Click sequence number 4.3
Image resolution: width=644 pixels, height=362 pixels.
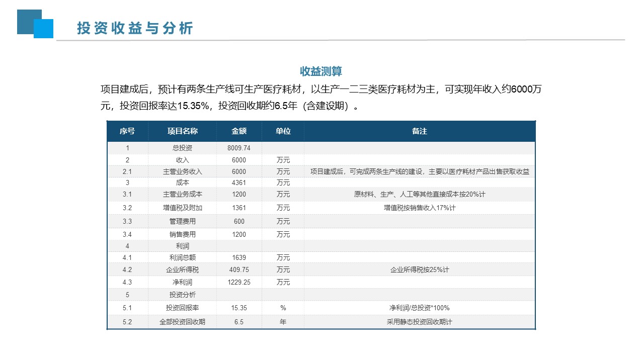click(127, 282)
